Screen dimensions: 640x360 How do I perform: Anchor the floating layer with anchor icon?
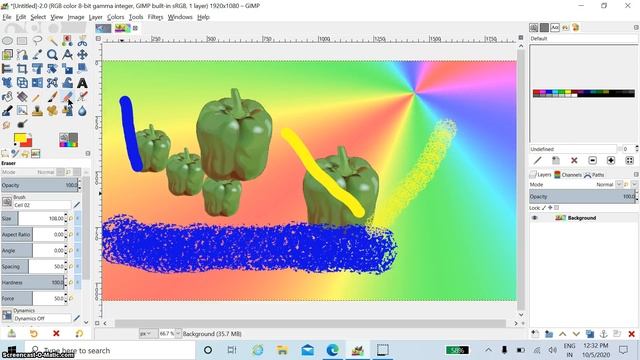[604, 334]
